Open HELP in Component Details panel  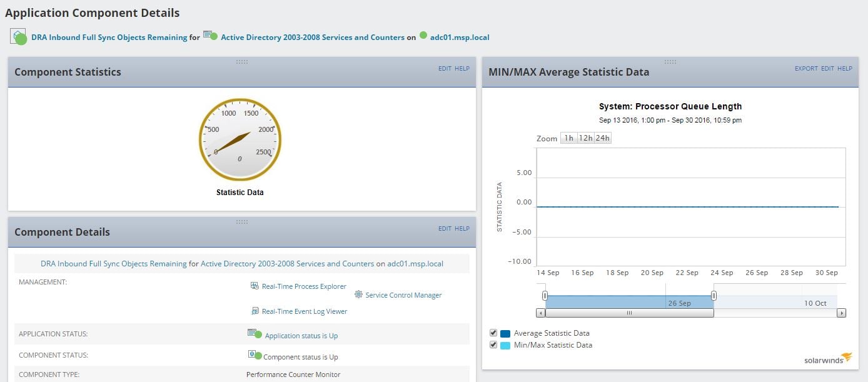click(462, 229)
